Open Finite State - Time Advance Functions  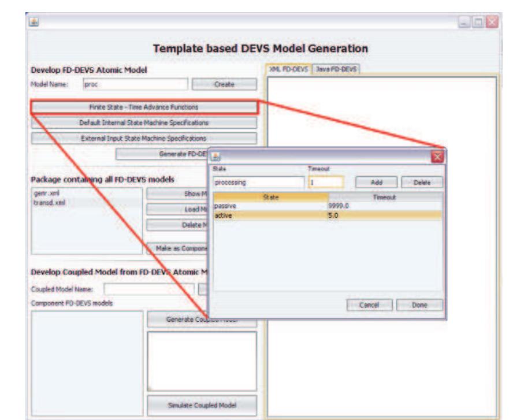pos(144,107)
